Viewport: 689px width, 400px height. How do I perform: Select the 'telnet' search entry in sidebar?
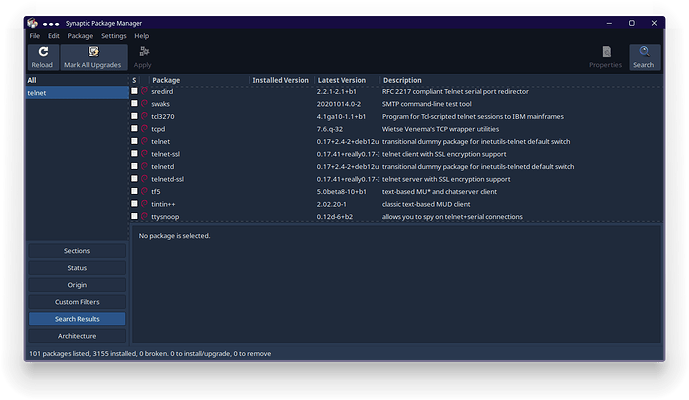point(77,92)
